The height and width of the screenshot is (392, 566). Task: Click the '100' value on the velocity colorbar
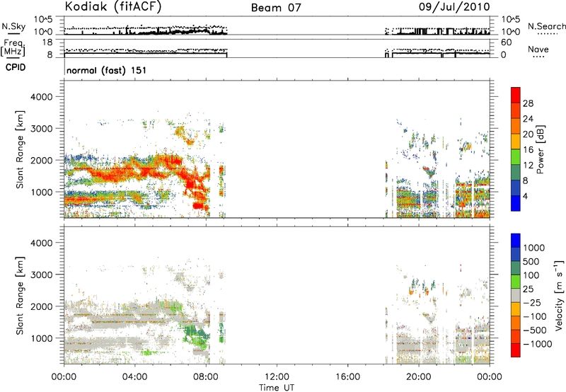(531, 275)
